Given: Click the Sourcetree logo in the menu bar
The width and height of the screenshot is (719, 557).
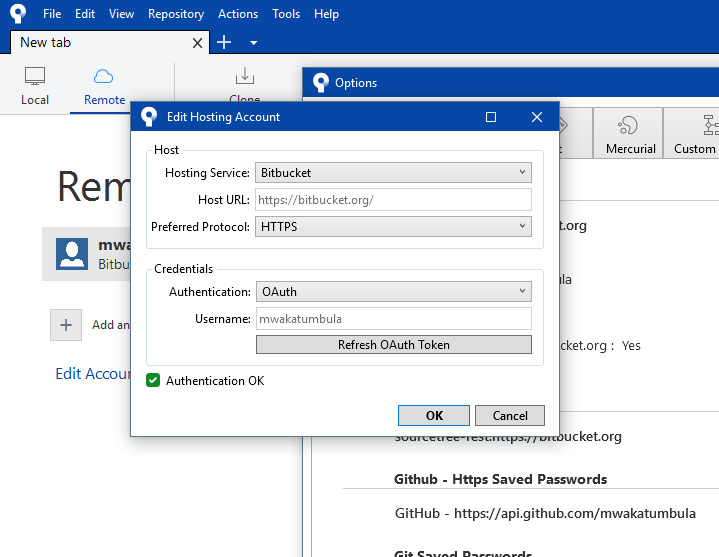Looking at the screenshot, I should point(18,13).
